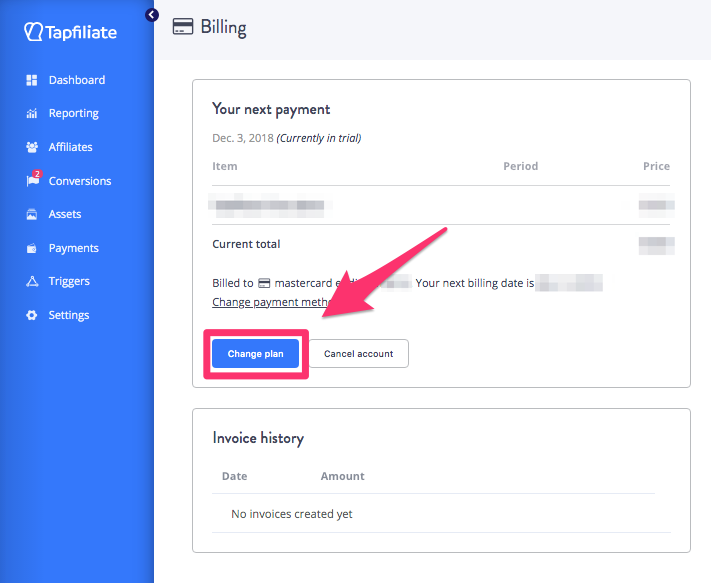
Task: Select the 'Dec. 3, 2018' date text
Action: pyautogui.click(x=243, y=138)
